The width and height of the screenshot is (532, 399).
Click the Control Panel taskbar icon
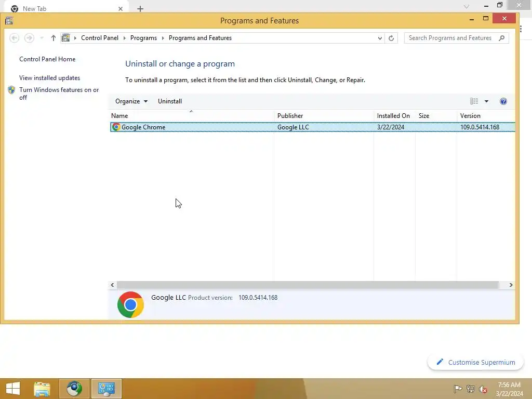point(106,389)
